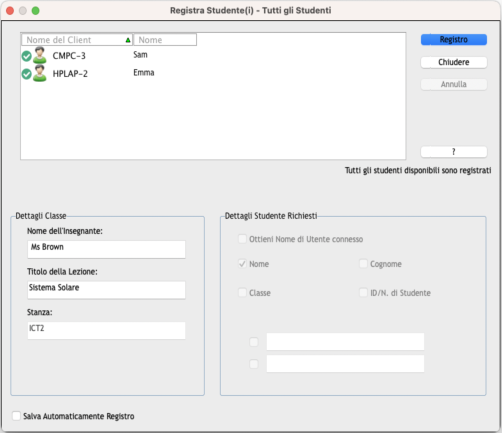Click the question mark help button

coord(454,152)
